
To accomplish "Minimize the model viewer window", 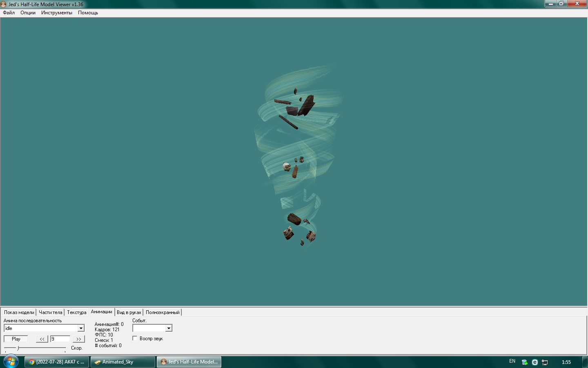I will pyautogui.click(x=550, y=4).
